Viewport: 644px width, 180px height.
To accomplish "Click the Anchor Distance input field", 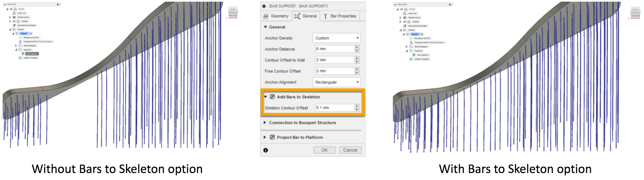I will (x=334, y=49).
